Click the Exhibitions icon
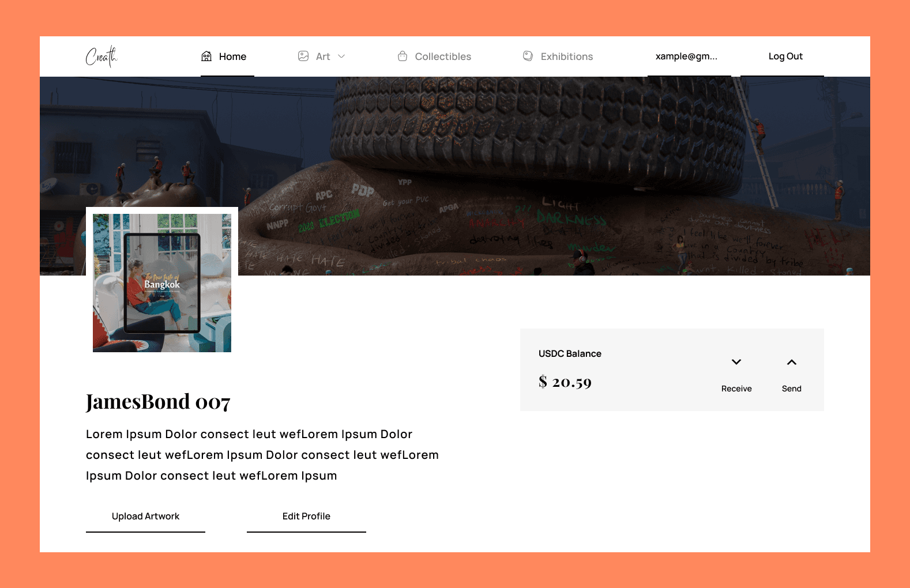This screenshot has height=588, width=910. pos(528,56)
